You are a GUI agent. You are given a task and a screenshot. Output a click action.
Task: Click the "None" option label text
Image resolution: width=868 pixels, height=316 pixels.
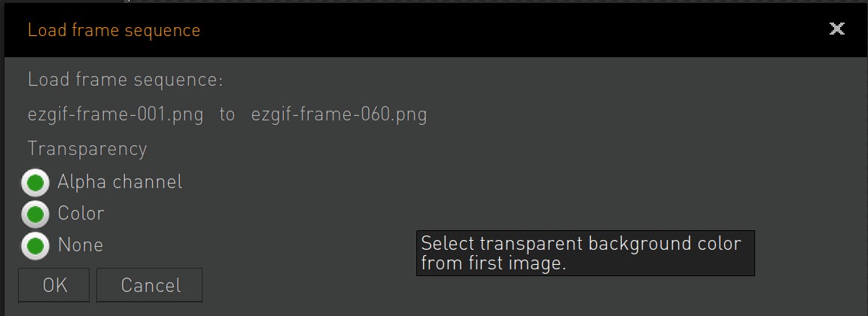[81, 245]
